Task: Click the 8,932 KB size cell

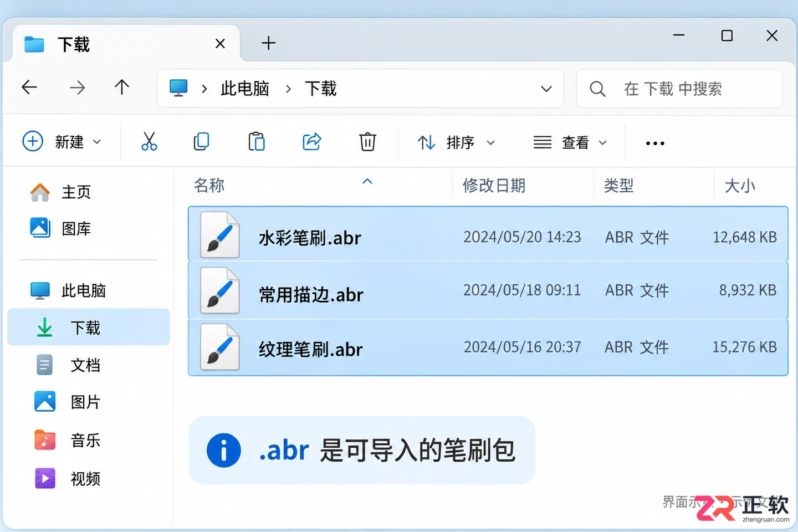Action: (748, 290)
